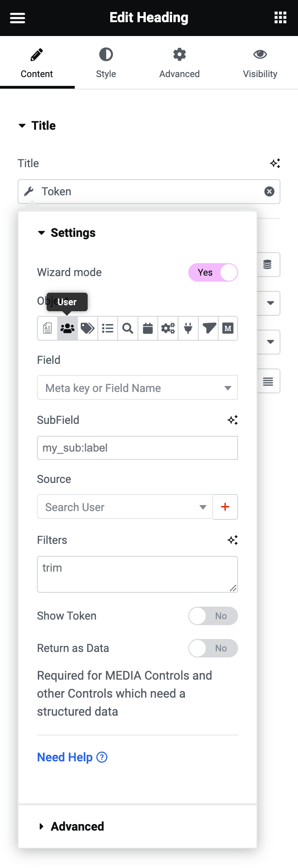Open the widgets grid icon

[x=280, y=18]
